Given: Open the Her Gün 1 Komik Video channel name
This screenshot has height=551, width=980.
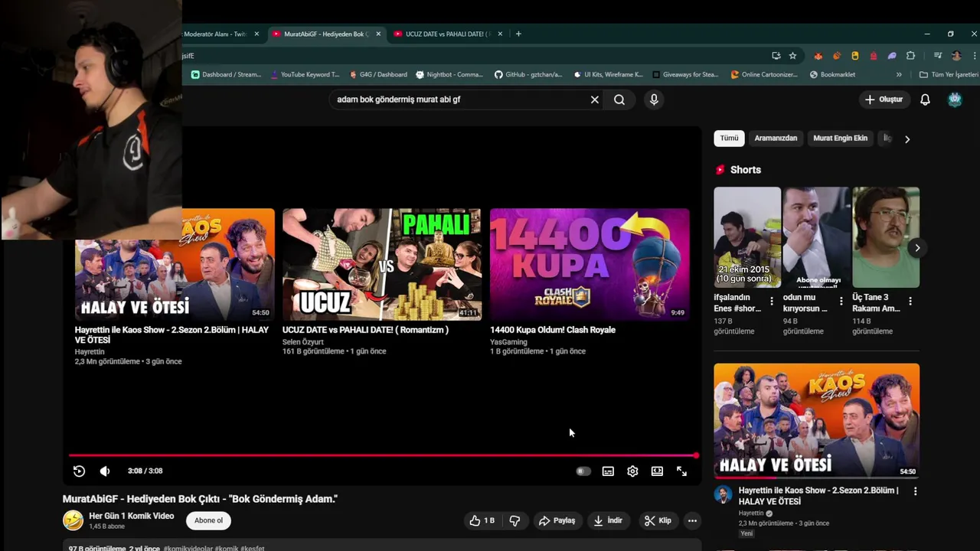Looking at the screenshot, I should click(131, 516).
